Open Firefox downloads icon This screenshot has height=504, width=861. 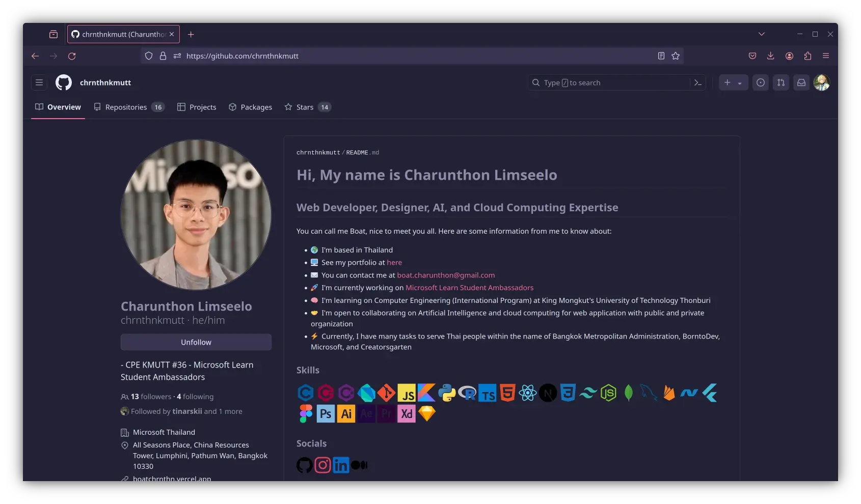[x=771, y=56]
